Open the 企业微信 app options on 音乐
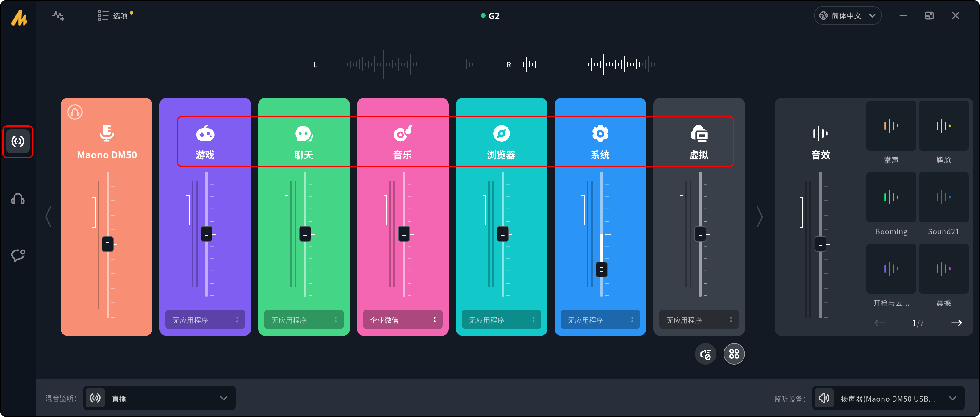This screenshot has height=417, width=980. 434,320
